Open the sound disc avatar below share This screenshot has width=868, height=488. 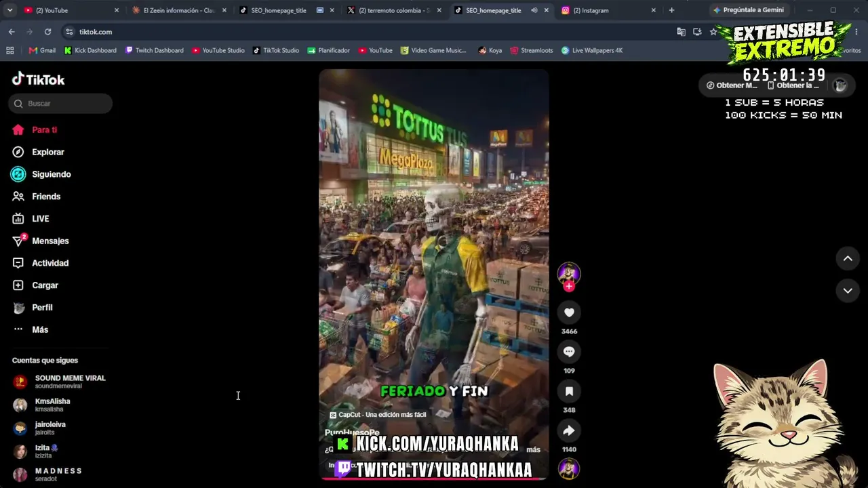click(569, 469)
